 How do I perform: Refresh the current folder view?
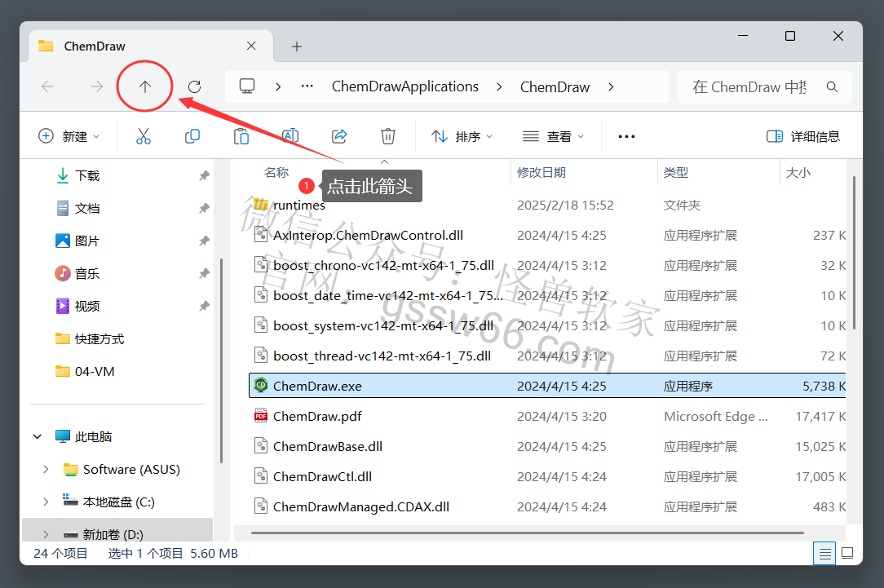pos(195,86)
